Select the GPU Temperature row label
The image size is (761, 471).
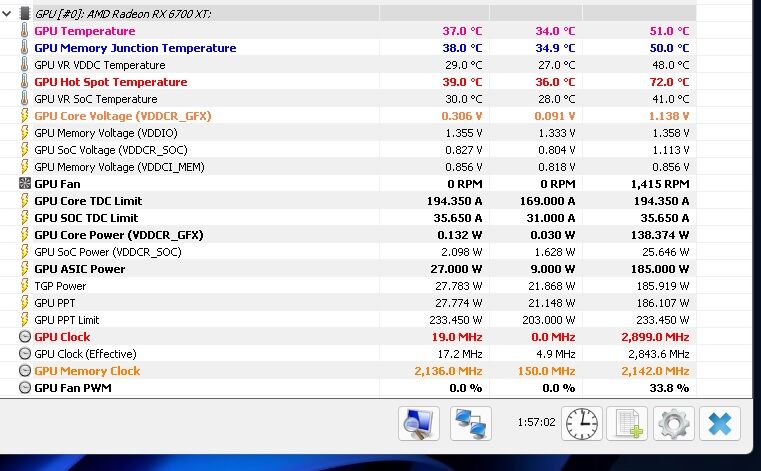click(85, 31)
